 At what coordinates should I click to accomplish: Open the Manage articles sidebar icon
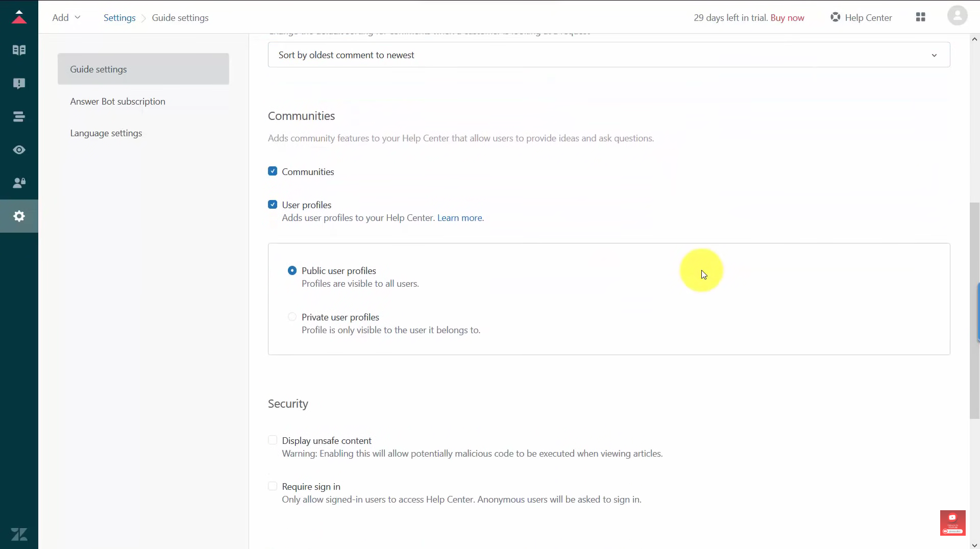(x=19, y=50)
